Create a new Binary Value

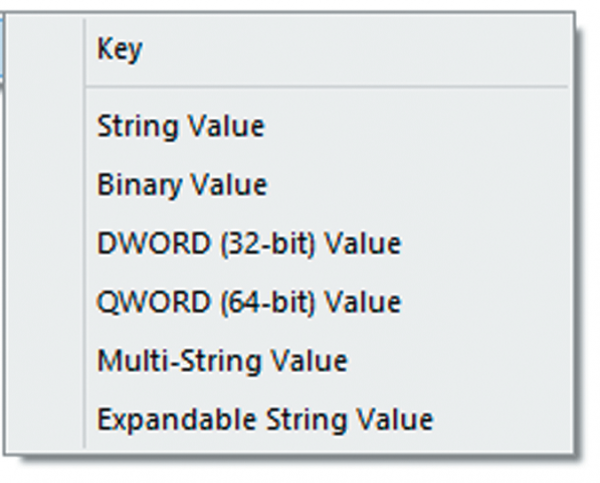pos(182,185)
